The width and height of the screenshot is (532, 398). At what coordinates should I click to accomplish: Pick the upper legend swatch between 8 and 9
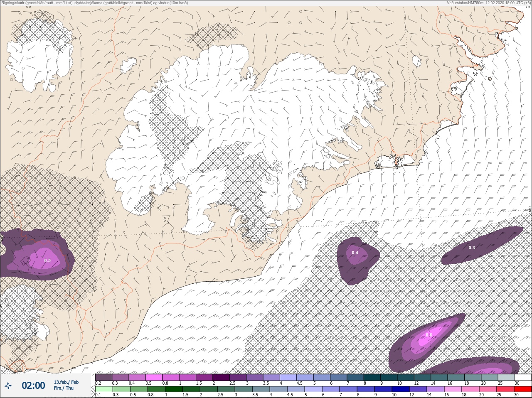tap(372, 377)
